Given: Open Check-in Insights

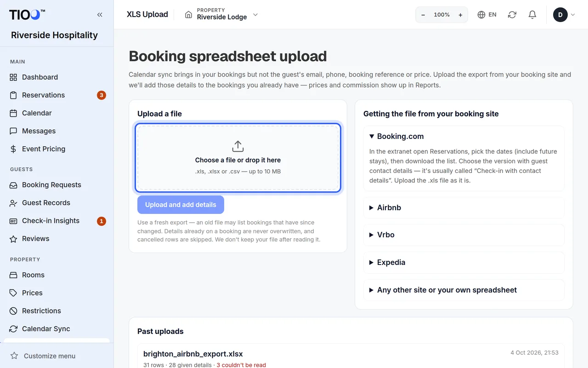Looking at the screenshot, I should click(57, 220).
